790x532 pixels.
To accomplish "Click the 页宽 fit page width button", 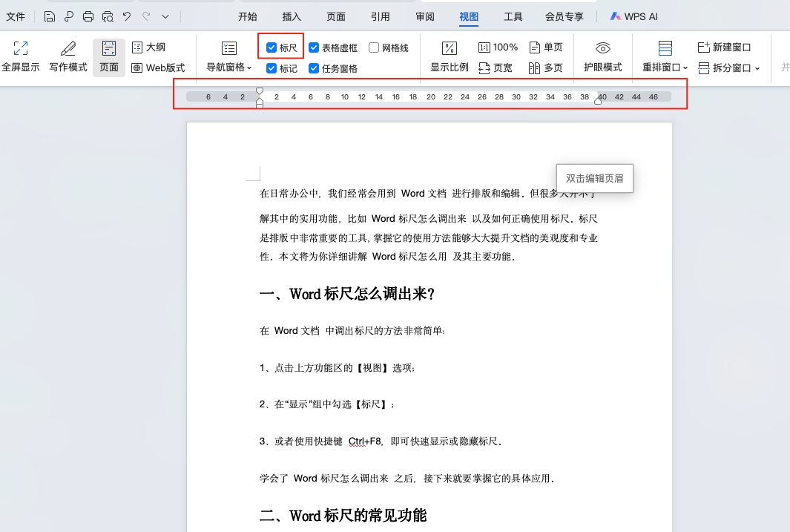I will [x=496, y=67].
